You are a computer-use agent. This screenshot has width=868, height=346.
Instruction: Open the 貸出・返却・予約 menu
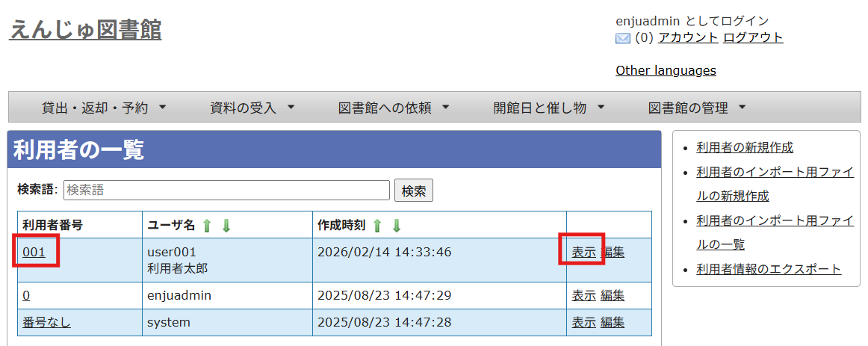[x=104, y=108]
